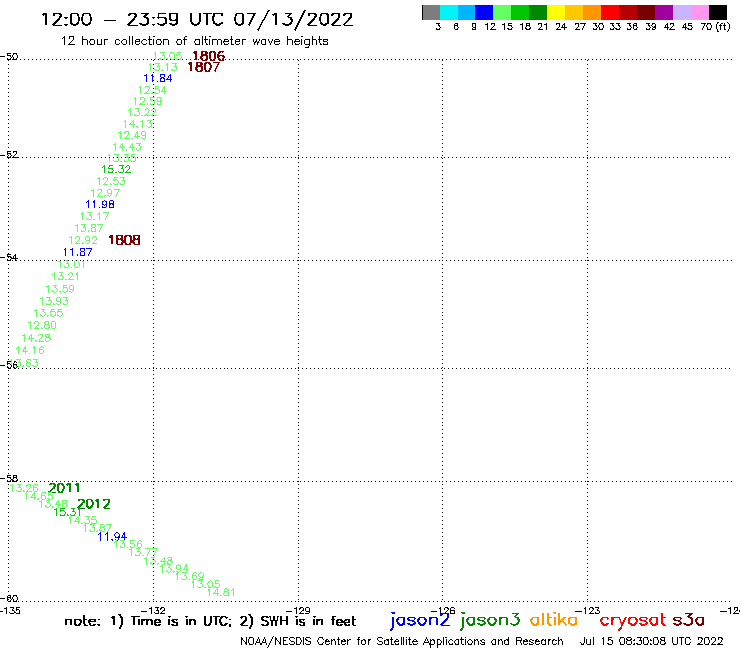
Task: Click the time marker 1808
Action: 124,240
